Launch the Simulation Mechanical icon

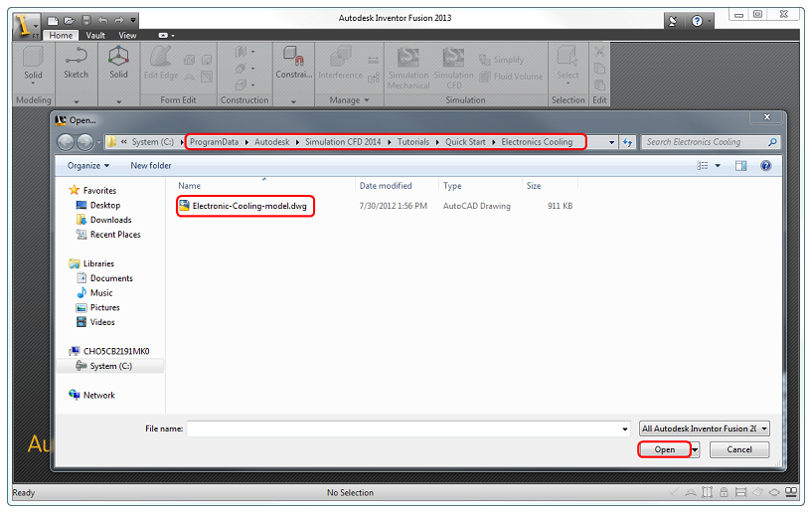click(x=408, y=58)
